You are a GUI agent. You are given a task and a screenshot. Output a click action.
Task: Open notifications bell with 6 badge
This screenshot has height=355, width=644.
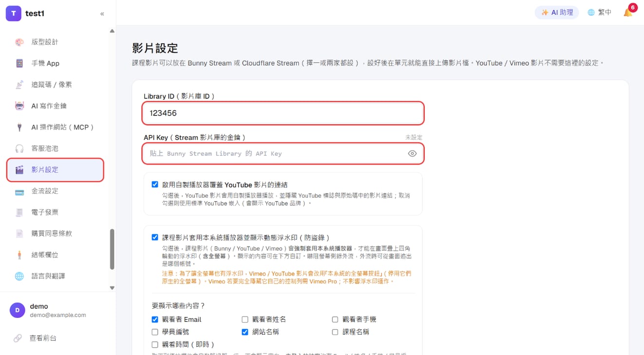pyautogui.click(x=628, y=12)
